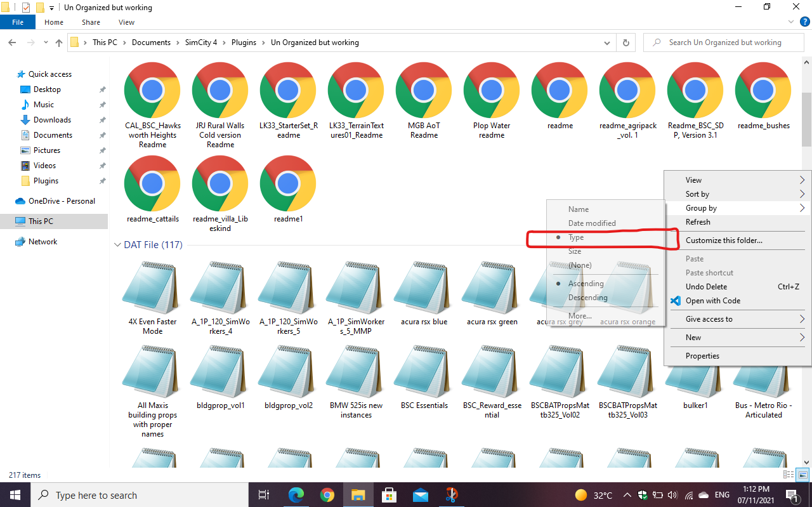Expand the View submenu in context menu
The height and width of the screenshot is (507, 812).
738,180
